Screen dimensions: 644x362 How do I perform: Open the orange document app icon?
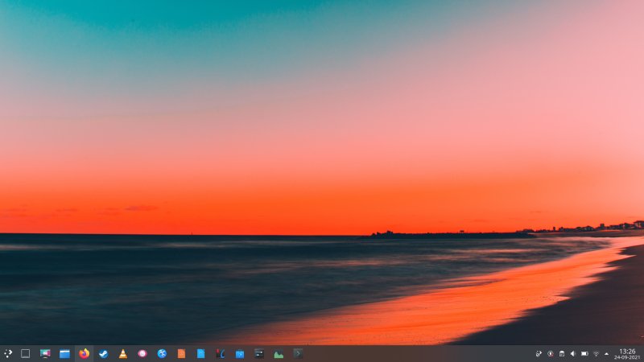click(181, 353)
